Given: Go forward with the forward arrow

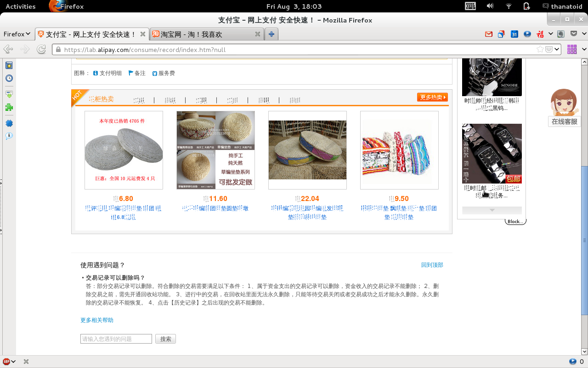Looking at the screenshot, I should click(x=25, y=49).
